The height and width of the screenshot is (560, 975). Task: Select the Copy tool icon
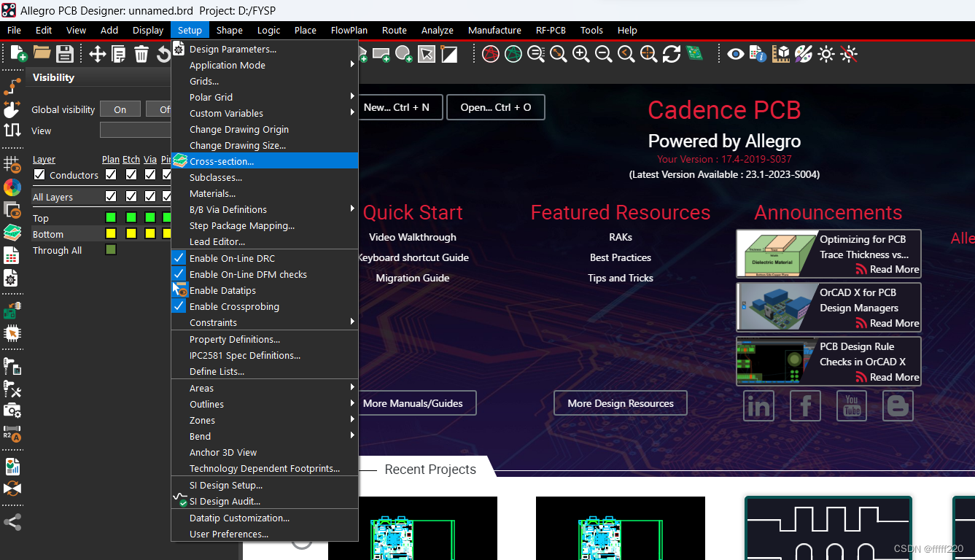coord(119,54)
